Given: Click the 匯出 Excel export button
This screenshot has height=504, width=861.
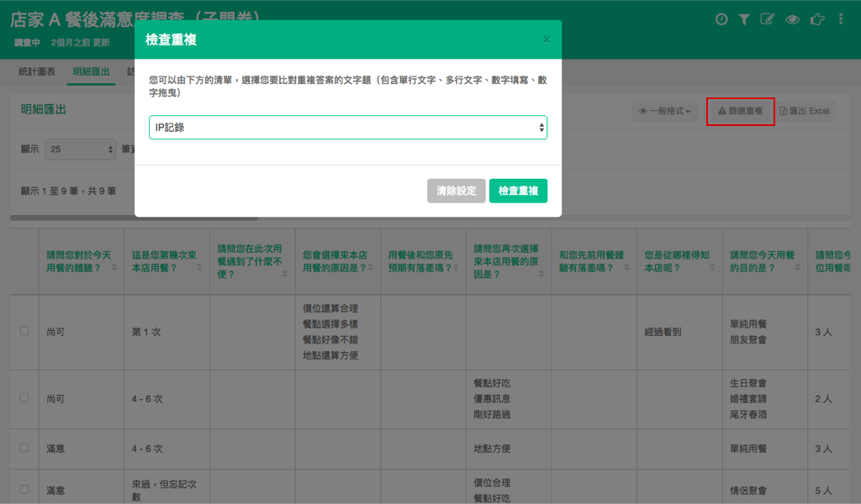Looking at the screenshot, I should 805,111.
